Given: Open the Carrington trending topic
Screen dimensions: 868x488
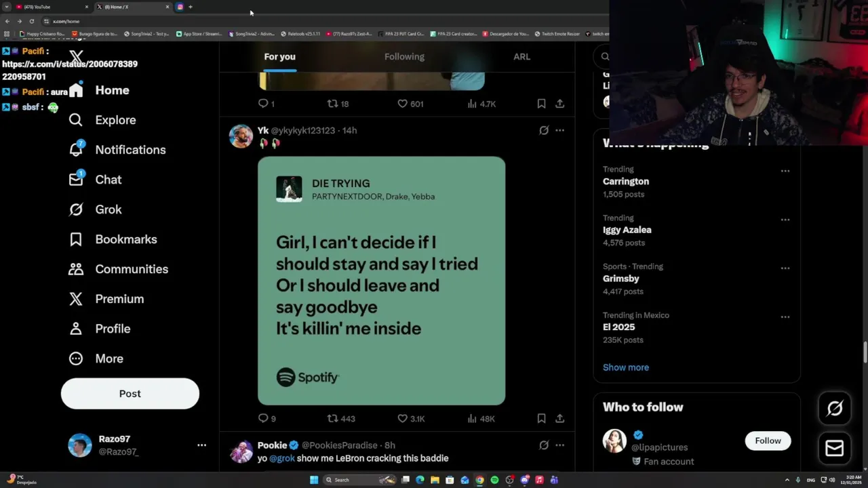Looking at the screenshot, I should (x=626, y=182).
